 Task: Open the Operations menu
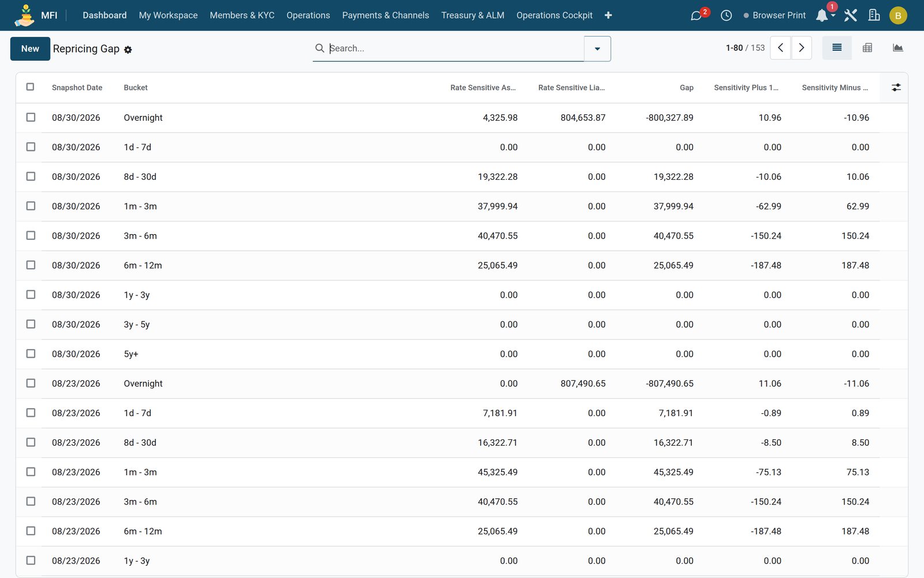[x=308, y=15]
